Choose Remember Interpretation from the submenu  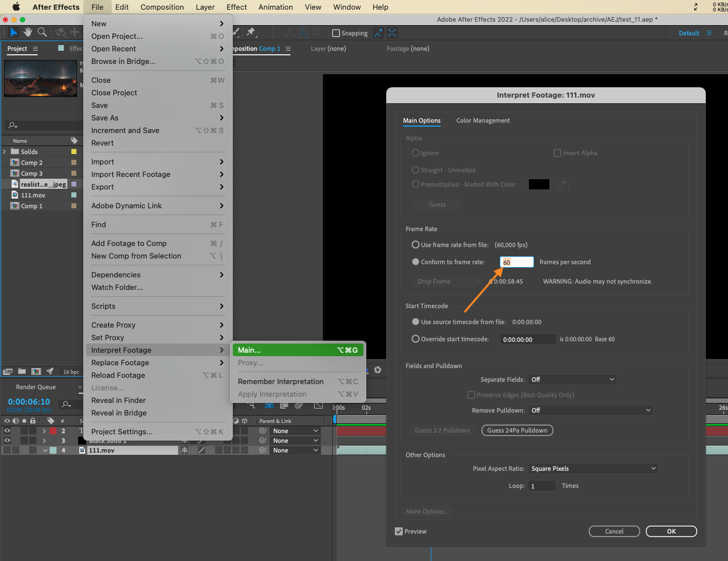(x=281, y=382)
